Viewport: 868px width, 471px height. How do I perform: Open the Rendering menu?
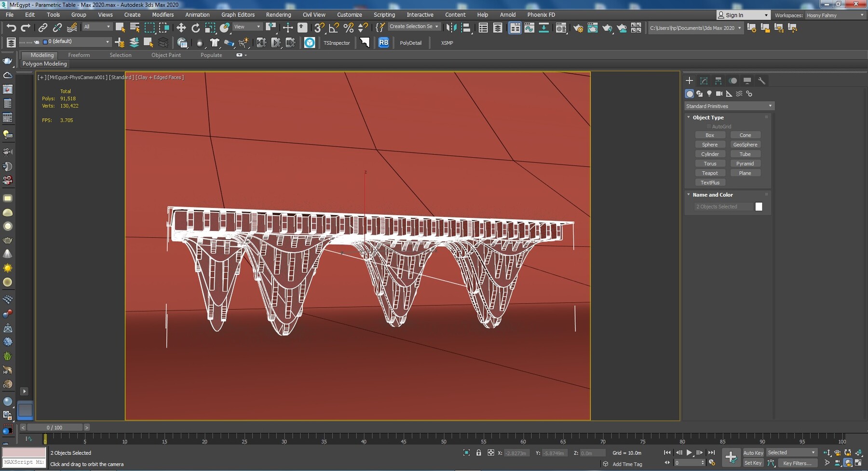(x=278, y=14)
